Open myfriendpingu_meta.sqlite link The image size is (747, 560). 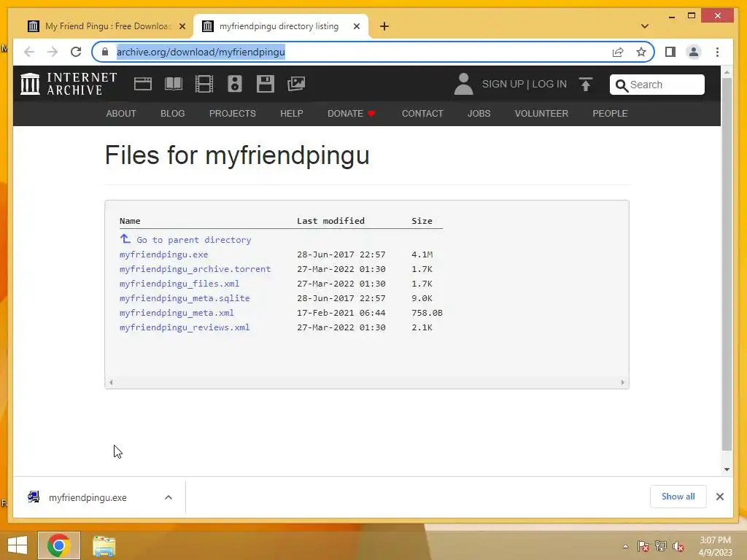click(185, 298)
